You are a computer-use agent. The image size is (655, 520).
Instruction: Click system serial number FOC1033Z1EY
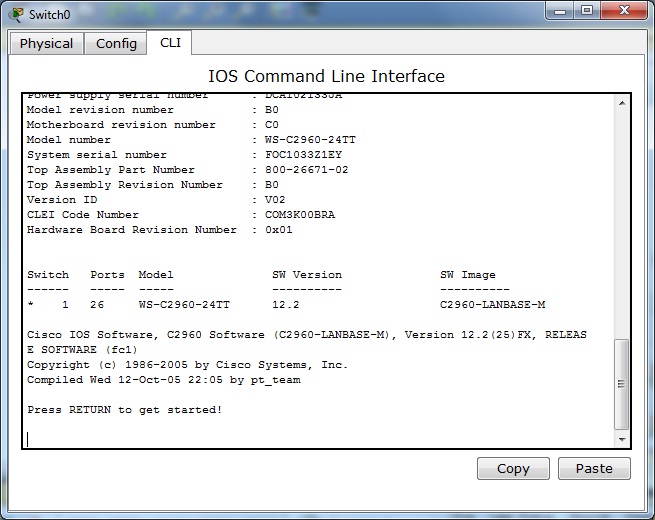(303, 155)
